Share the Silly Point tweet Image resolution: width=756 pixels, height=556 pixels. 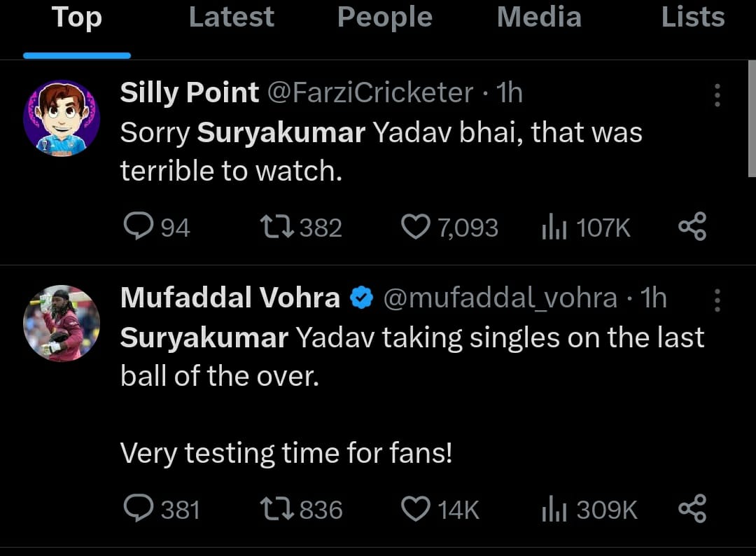coord(693,227)
